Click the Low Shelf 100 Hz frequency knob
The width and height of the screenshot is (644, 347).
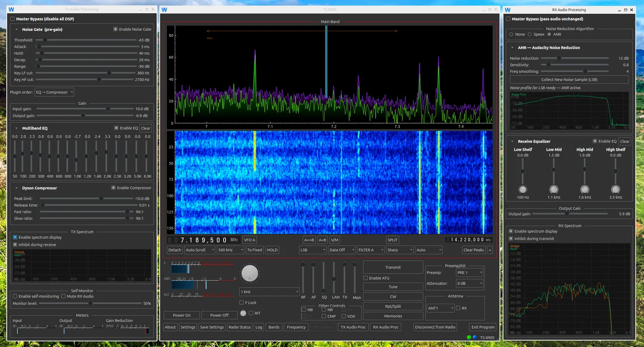(x=523, y=189)
